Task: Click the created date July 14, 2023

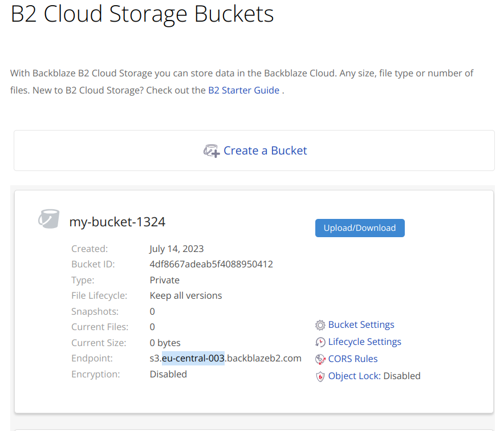Action: click(177, 249)
